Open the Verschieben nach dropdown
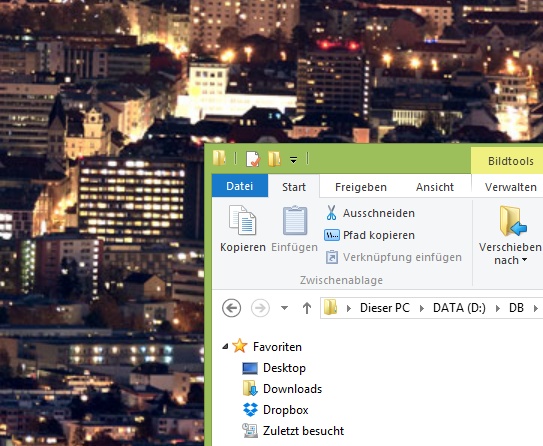 point(510,253)
